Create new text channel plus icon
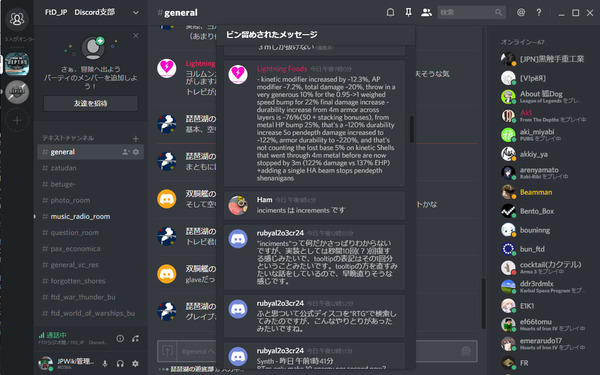 (135, 138)
